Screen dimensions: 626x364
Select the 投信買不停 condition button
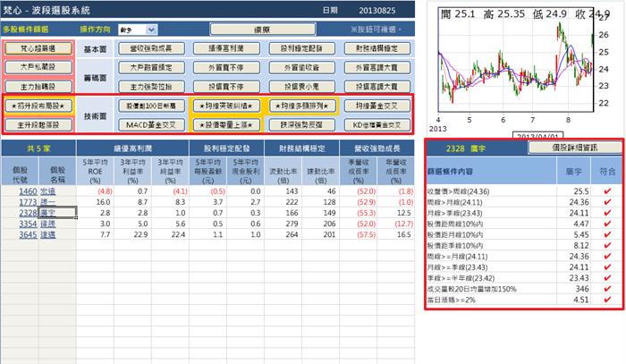[226, 86]
